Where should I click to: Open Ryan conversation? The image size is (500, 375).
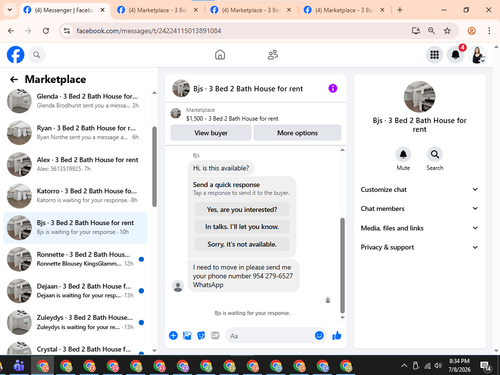75,133
